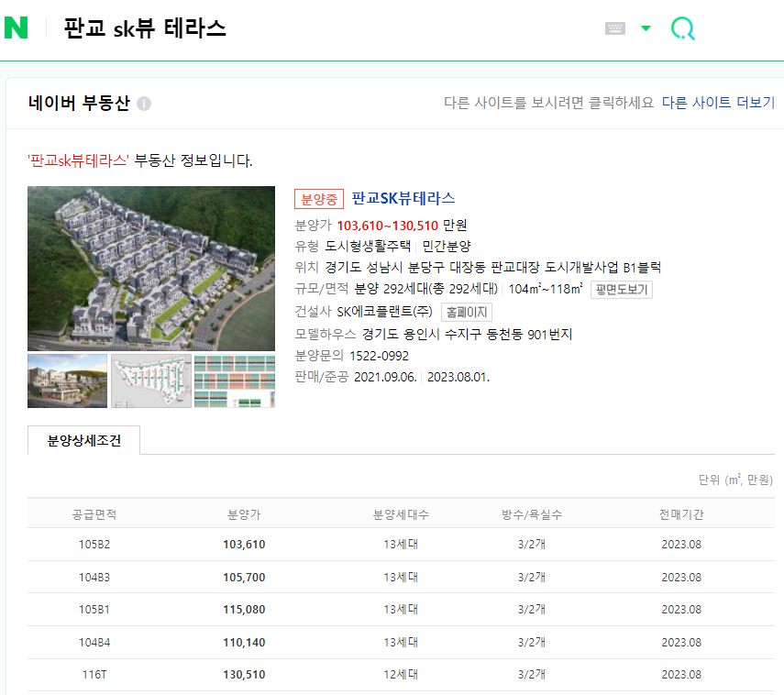
Task: Click the 103,610 price cell
Action: [244, 544]
